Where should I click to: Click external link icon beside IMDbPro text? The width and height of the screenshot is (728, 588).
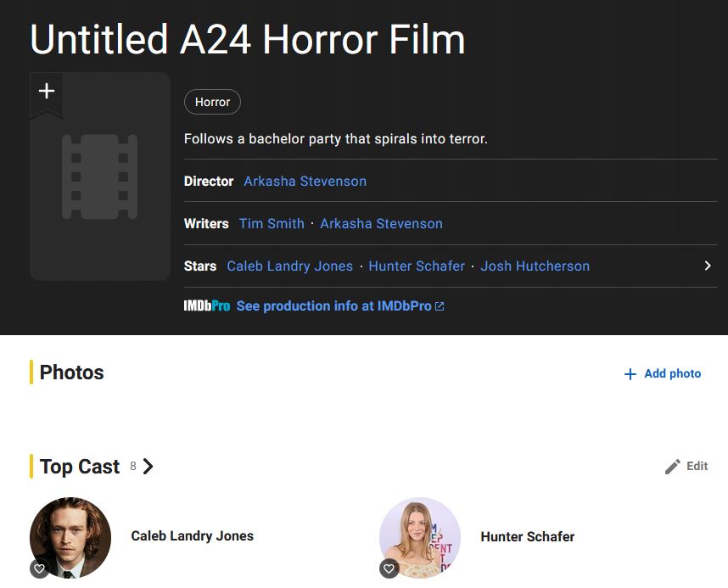click(440, 306)
